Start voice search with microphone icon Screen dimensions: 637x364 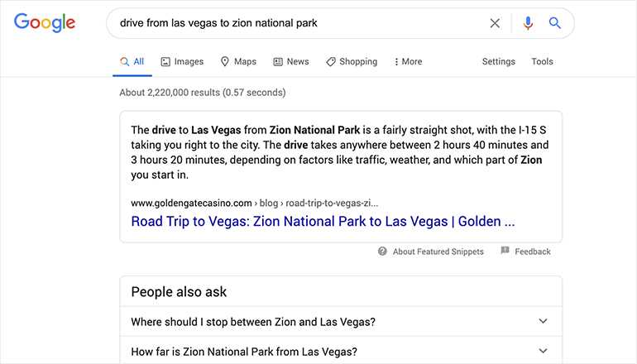point(528,23)
